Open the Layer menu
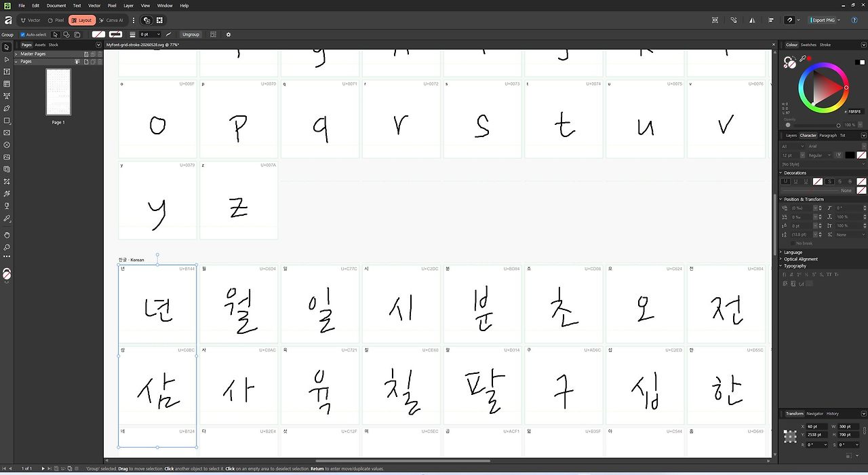Screen dimensions: 868x475 (128, 5)
